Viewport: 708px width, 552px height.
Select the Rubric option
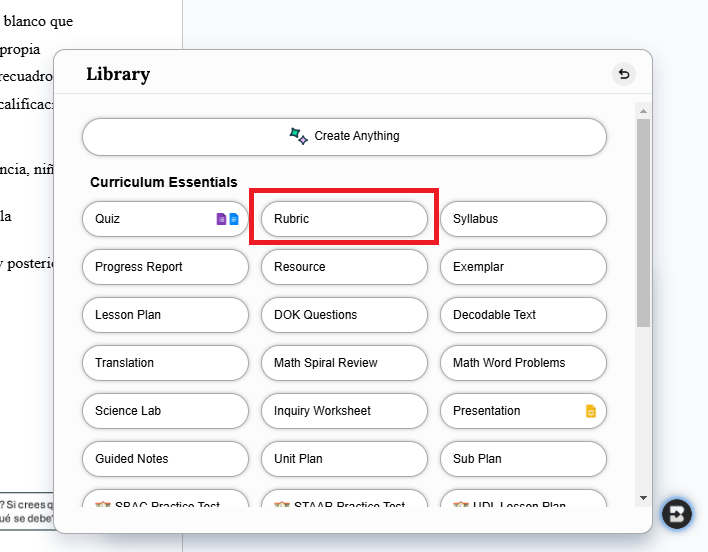tap(344, 219)
